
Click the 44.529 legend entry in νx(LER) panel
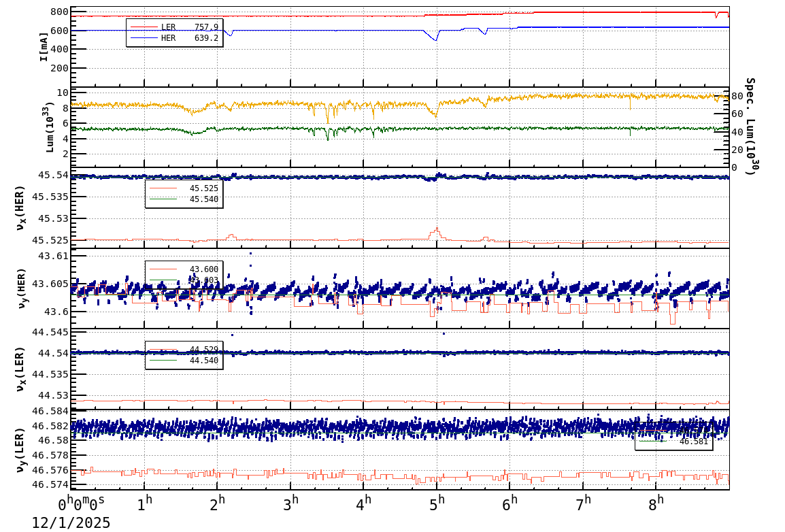184,349
